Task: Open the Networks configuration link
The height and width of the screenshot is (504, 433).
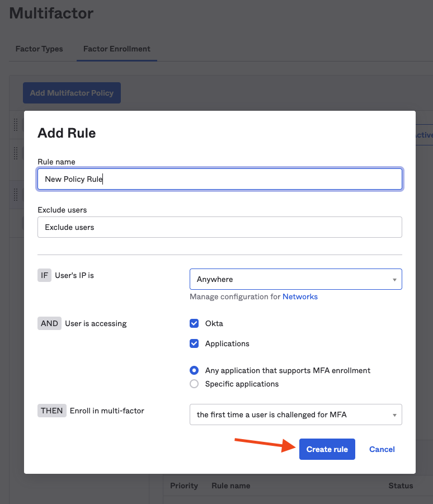Action: click(300, 296)
